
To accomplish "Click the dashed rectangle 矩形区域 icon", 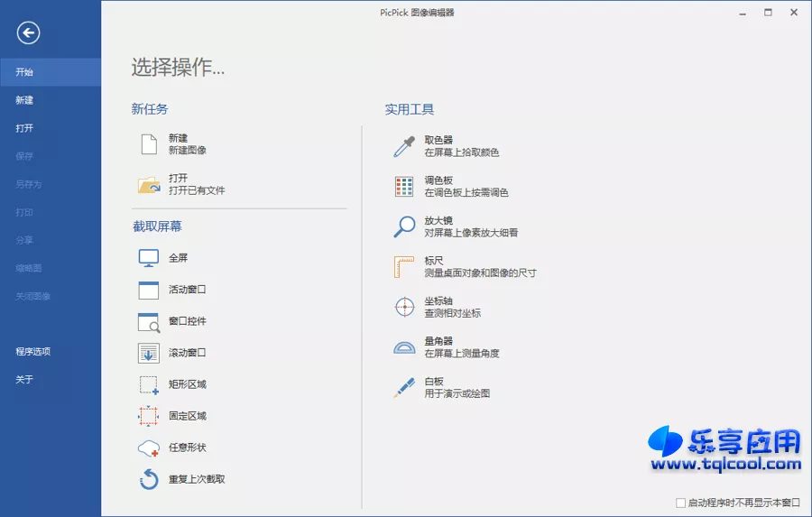I will [x=149, y=385].
